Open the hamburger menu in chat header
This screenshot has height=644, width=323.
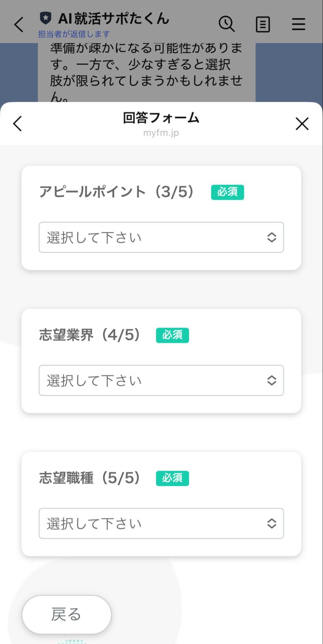(x=298, y=24)
